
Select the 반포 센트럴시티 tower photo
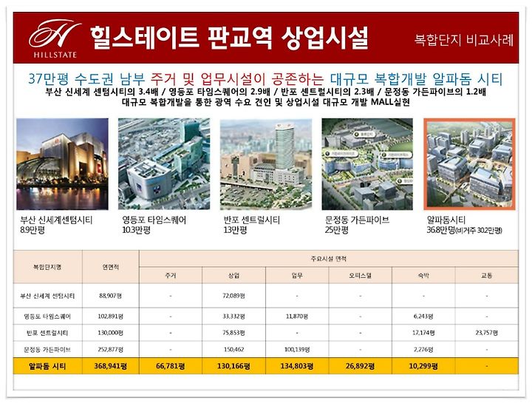coord(266,164)
